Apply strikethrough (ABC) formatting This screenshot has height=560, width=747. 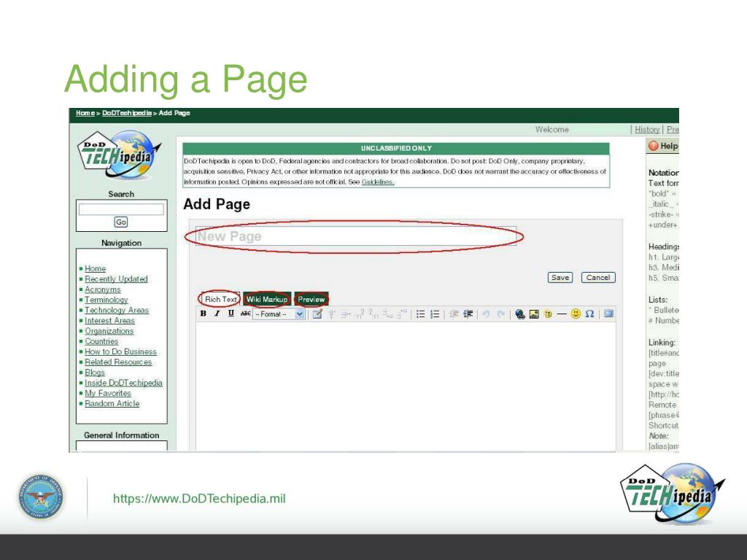[x=245, y=314]
